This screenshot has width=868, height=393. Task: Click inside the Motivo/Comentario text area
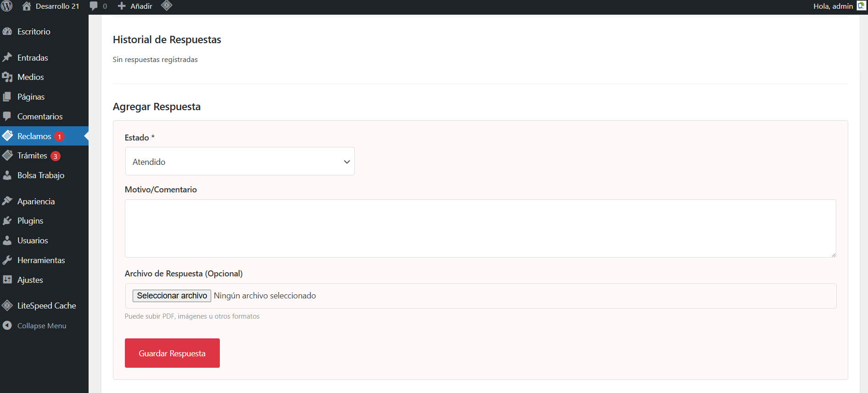click(480, 228)
